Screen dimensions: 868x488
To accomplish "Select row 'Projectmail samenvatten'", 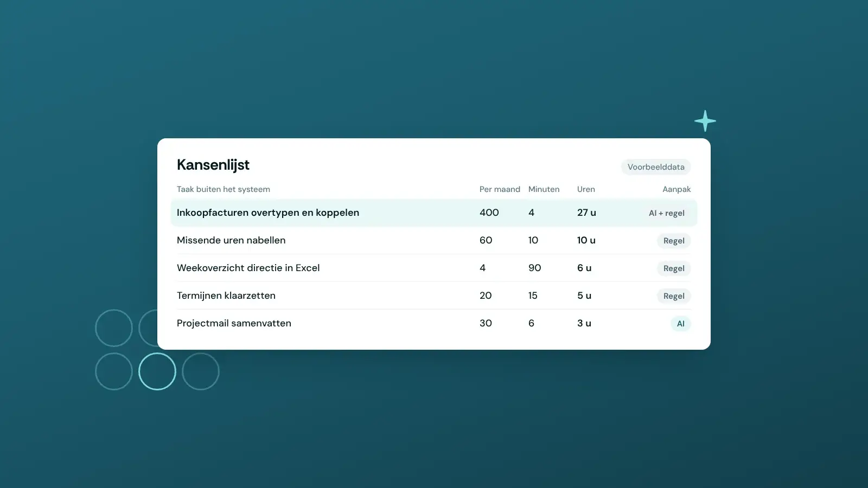I will 434,323.
